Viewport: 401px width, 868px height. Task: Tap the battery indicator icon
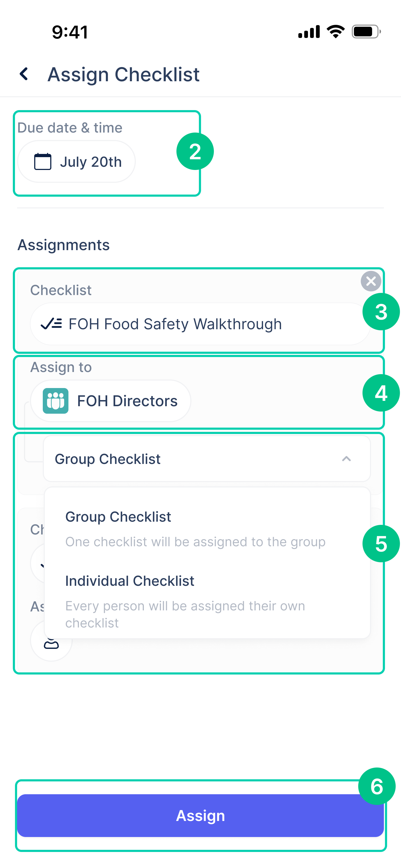tap(364, 31)
